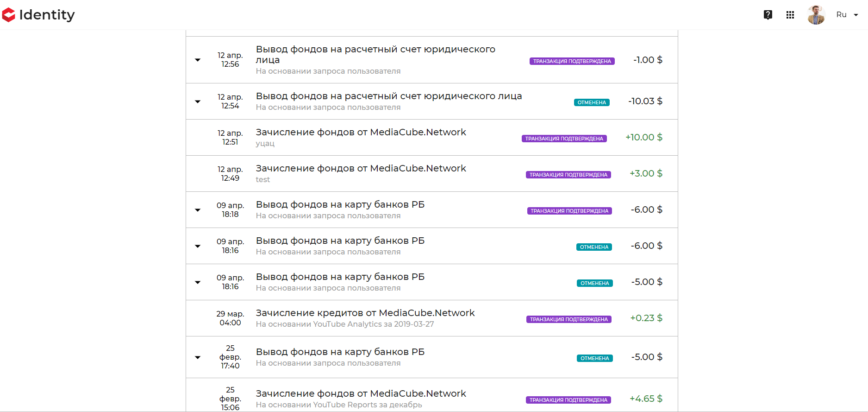Viewport: 868px width, 412px height.
Task: Click title of 25 февр. 17:40 card withdrawal
Action: point(340,352)
